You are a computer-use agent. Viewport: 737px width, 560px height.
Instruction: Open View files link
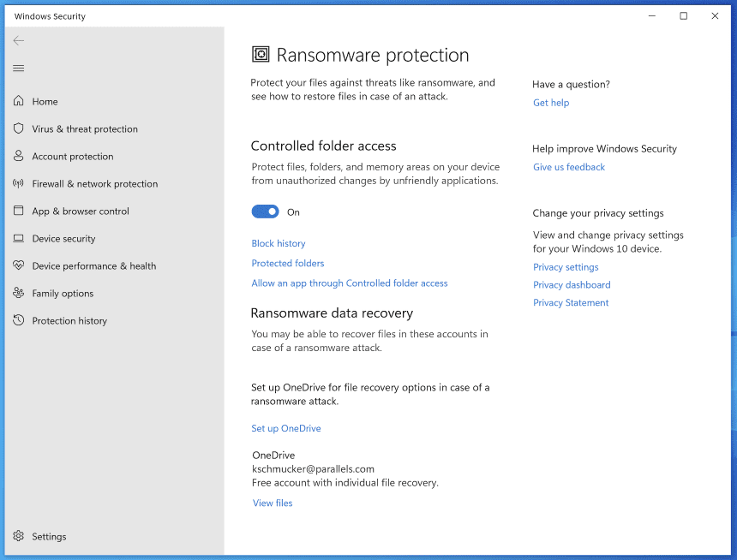pos(273,503)
